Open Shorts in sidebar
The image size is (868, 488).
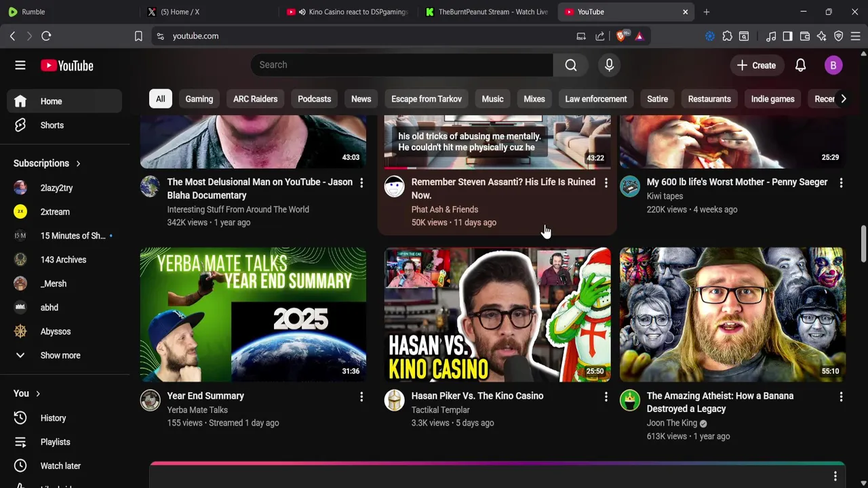tap(64, 125)
